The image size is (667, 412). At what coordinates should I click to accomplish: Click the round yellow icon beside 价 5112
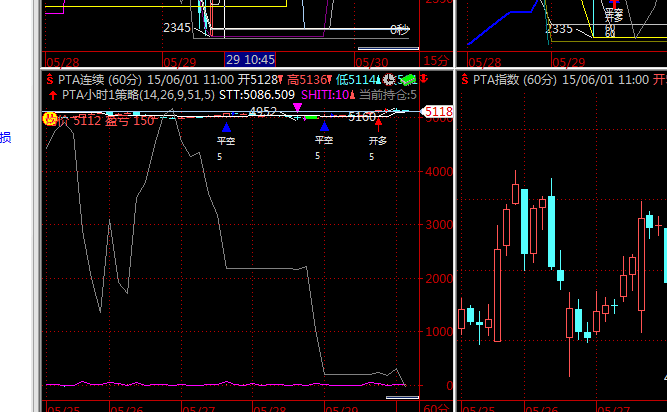[x=48, y=119]
